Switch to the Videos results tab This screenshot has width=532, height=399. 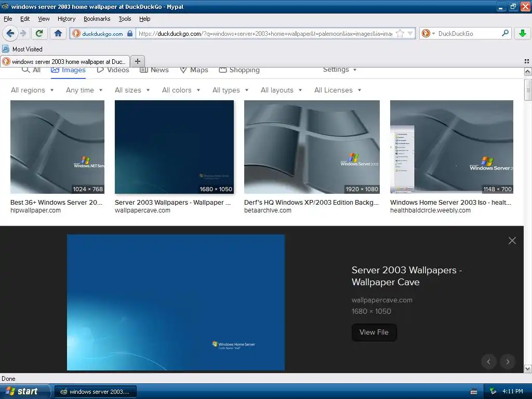click(x=113, y=70)
